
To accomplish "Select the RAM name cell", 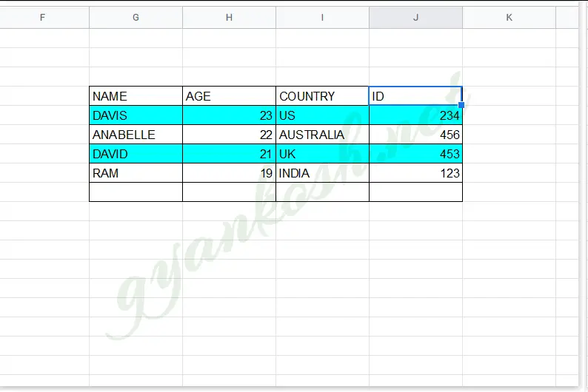I will [x=136, y=173].
